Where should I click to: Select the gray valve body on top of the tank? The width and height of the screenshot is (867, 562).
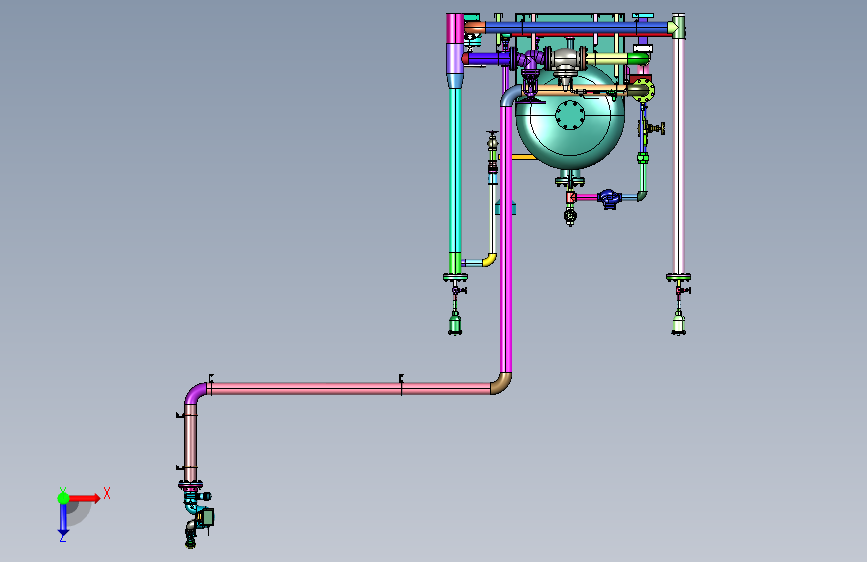click(x=564, y=61)
